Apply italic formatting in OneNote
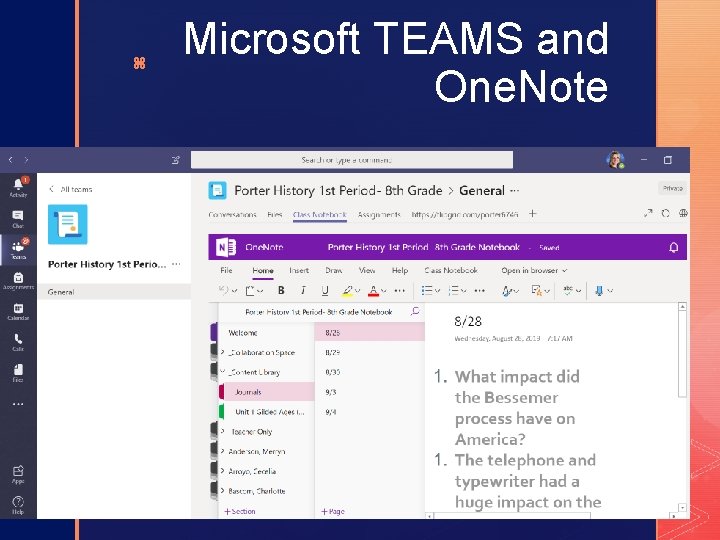This screenshot has height=540, width=720. pyautogui.click(x=303, y=290)
